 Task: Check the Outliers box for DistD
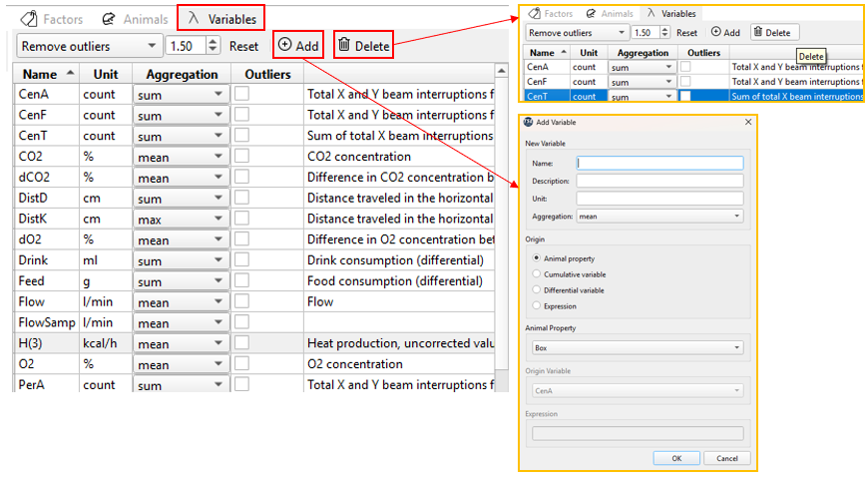click(x=241, y=198)
